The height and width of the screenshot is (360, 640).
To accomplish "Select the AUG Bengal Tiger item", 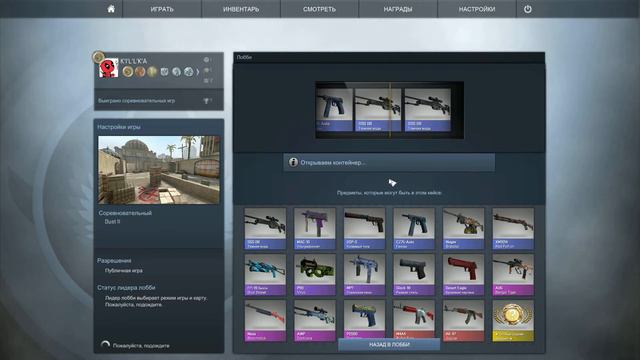I will (513, 275).
